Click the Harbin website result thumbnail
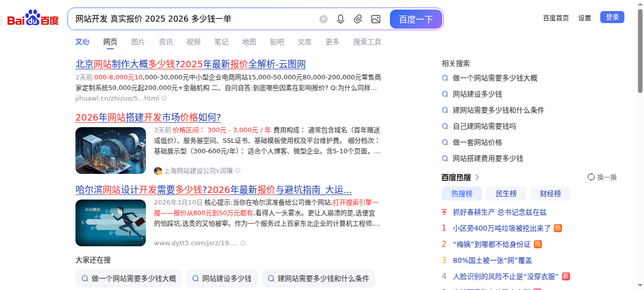 [x=110, y=223]
